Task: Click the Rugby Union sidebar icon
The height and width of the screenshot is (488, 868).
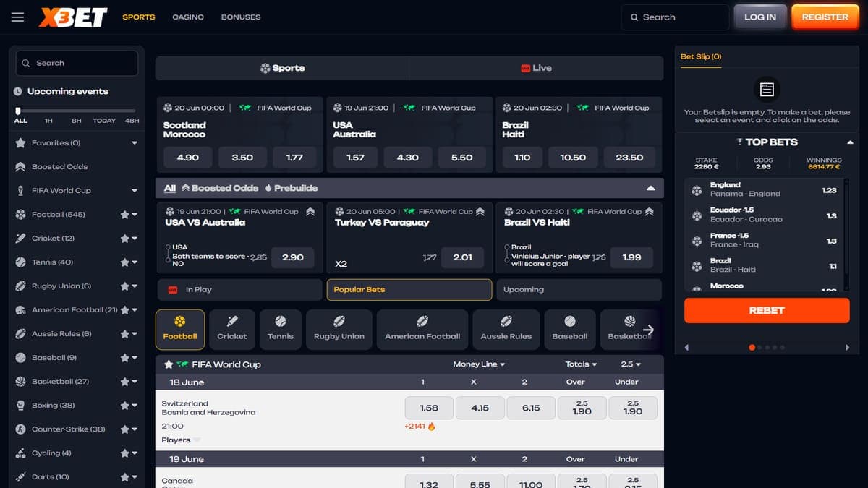Action: pyautogui.click(x=20, y=286)
